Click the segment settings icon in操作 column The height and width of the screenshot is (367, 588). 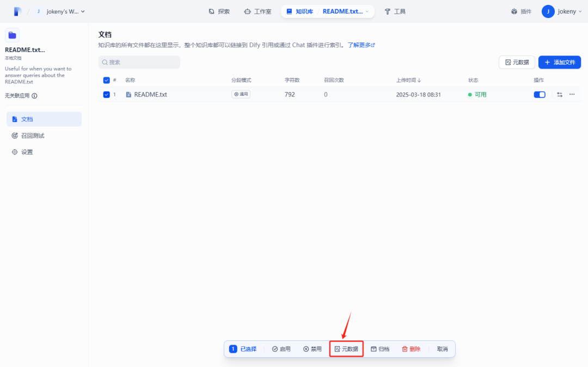point(559,94)
